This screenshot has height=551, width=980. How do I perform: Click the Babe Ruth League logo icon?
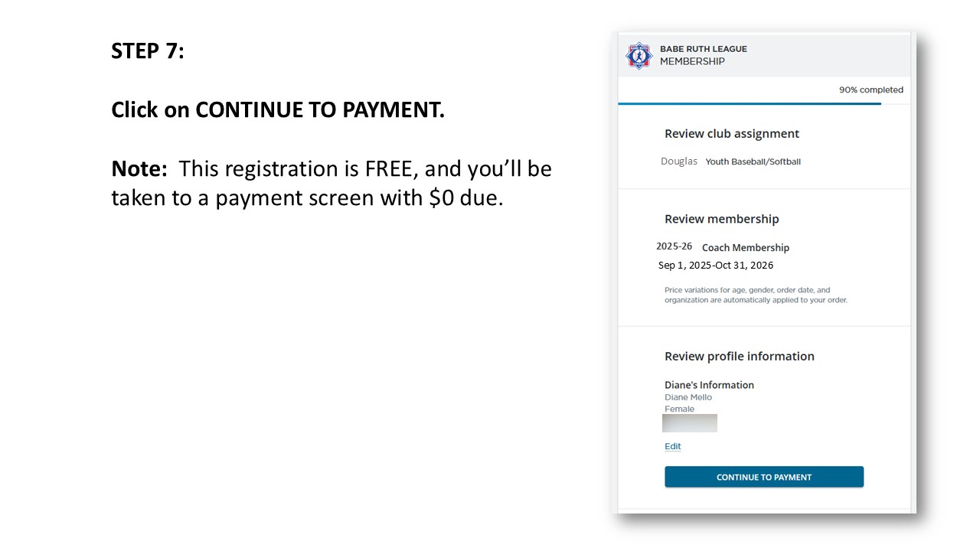pos(638,56)
